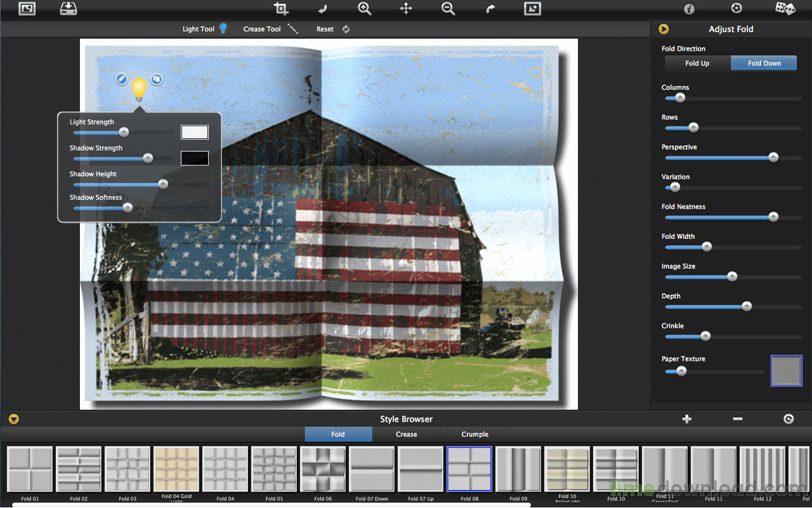
Task: Open the Paper Texture picker
Action: click(x=787, y=370)
